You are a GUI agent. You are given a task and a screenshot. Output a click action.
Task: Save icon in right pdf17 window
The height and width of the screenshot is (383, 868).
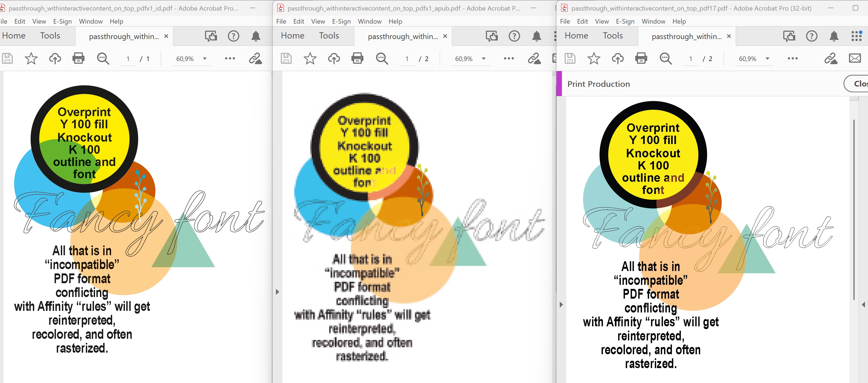pyautogui.click(x=570, y=59)
